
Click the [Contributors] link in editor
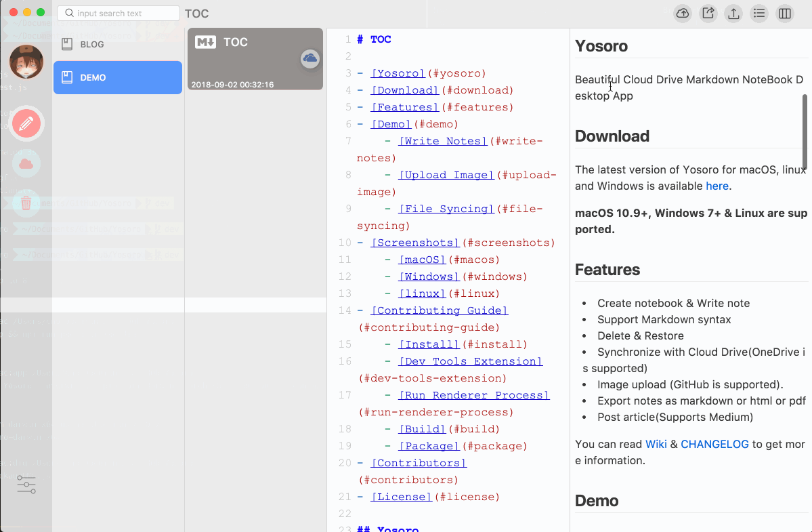[x=419, y=463]
